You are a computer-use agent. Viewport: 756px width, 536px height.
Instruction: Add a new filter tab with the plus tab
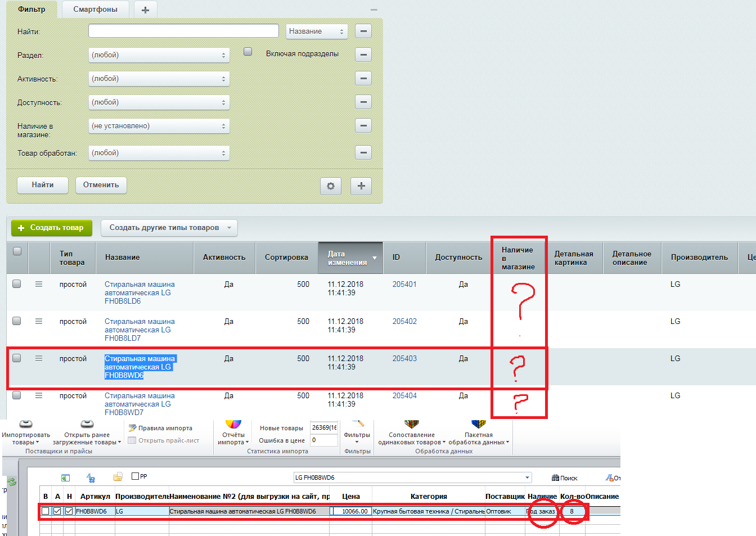click(145, 10)
